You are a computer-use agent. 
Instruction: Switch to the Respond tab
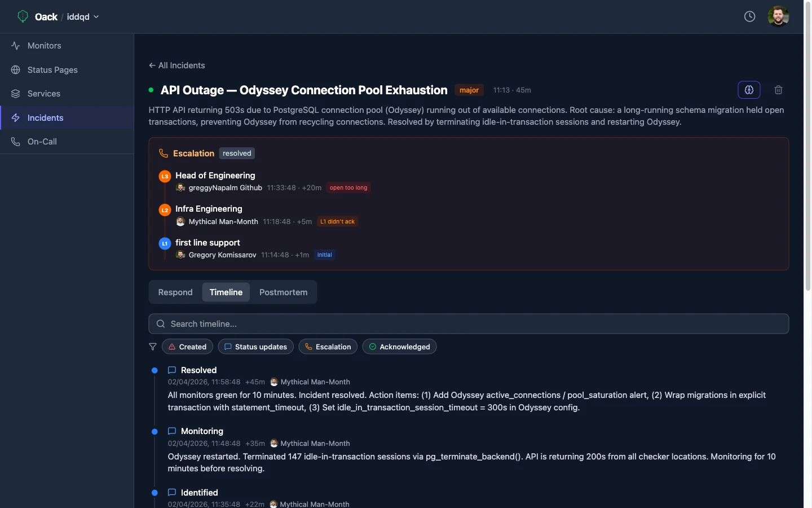coord(175,292)
